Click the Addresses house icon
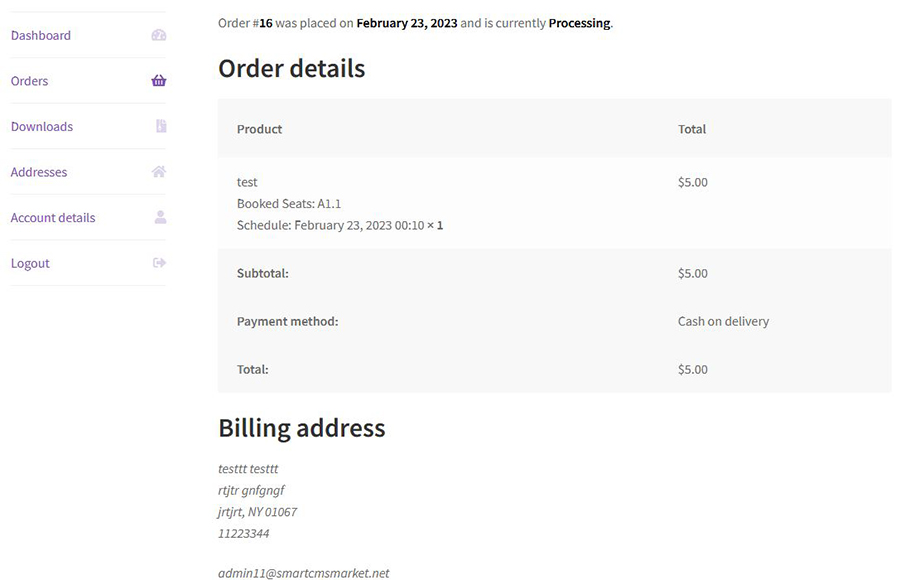This screenshot has height=580, width=900. 159,172
